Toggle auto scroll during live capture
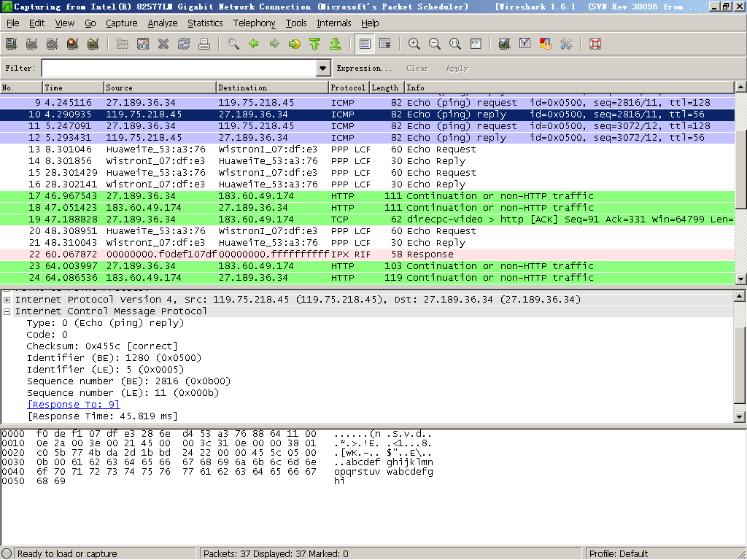The image size is (747, 560). [x=385, y=44]
